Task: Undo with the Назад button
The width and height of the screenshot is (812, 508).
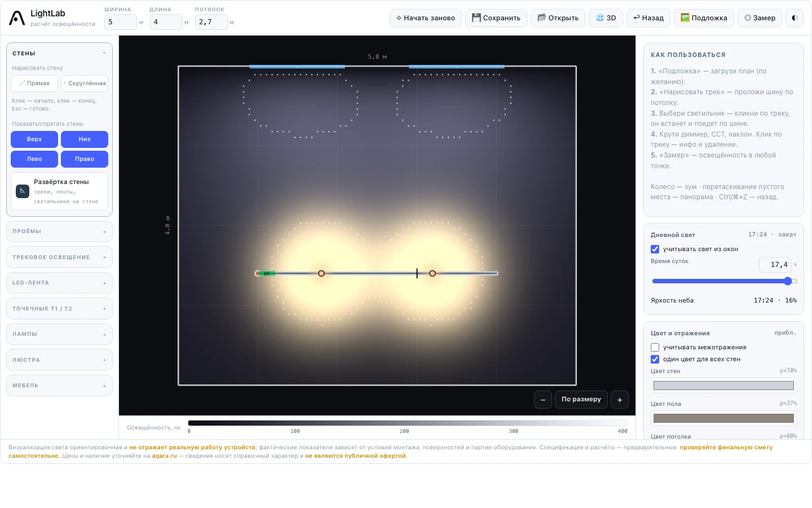Action: (648, 18)
